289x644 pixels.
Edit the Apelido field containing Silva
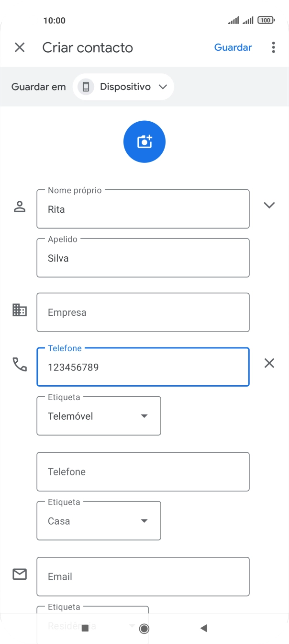143,258
